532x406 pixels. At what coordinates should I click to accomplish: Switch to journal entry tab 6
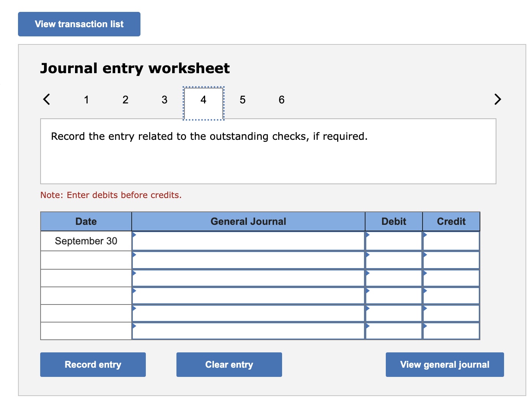click(282, 100)
